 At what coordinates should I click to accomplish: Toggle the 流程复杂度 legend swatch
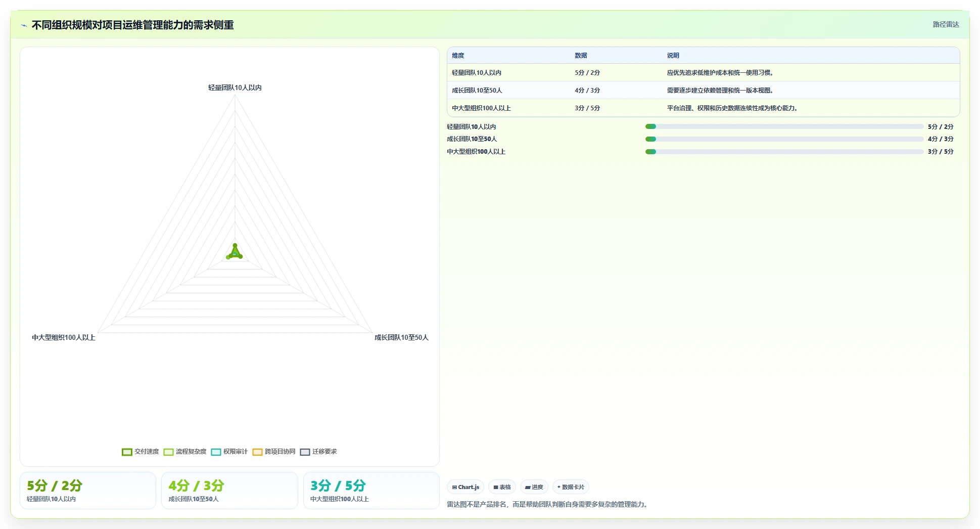168,452
